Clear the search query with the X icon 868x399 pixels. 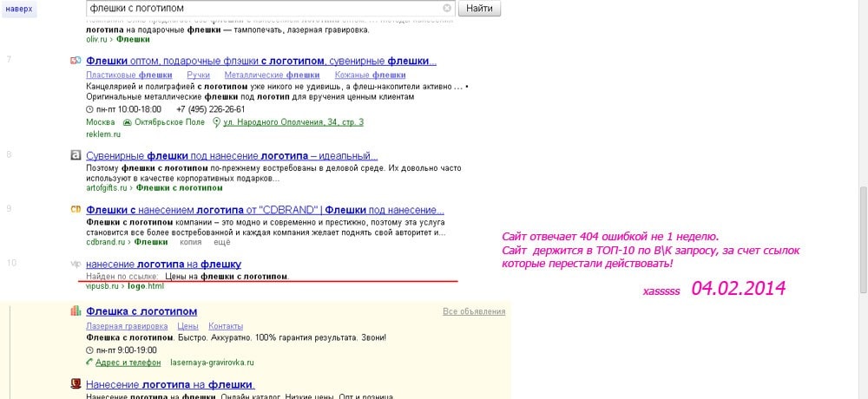[447, 9]
